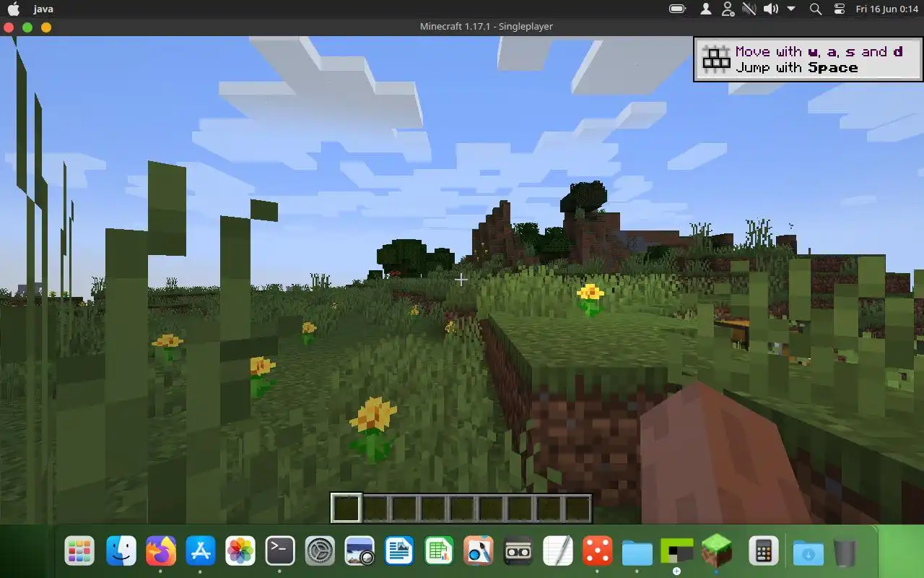Click the green window button in title bar
924x578 pixels.
pyautogui.click(x=27, y=27)
